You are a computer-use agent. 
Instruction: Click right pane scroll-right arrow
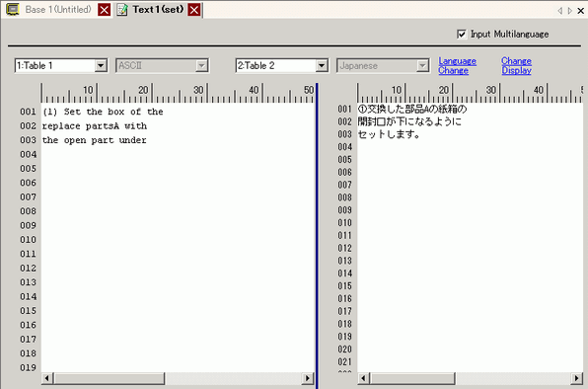(576, 378)
